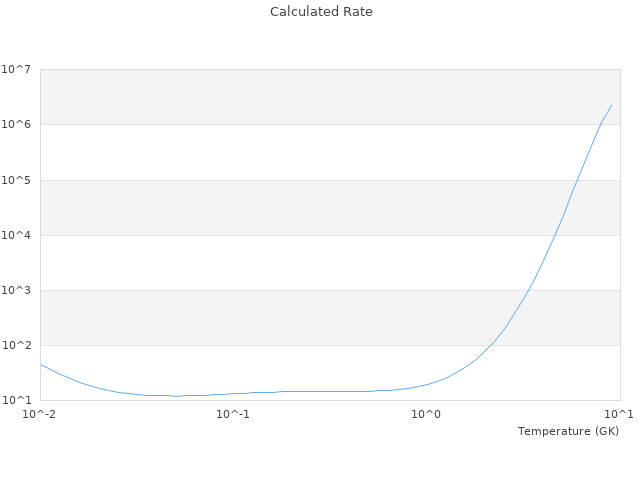Select the 10^3 label on the y-axis
640x480 pixels.
coord(15,290)
